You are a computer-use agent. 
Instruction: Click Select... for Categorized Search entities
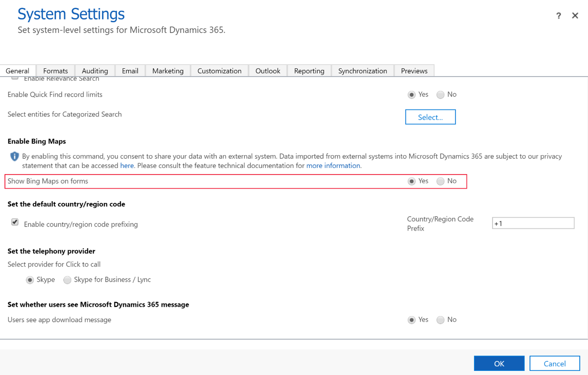(431, 117)
